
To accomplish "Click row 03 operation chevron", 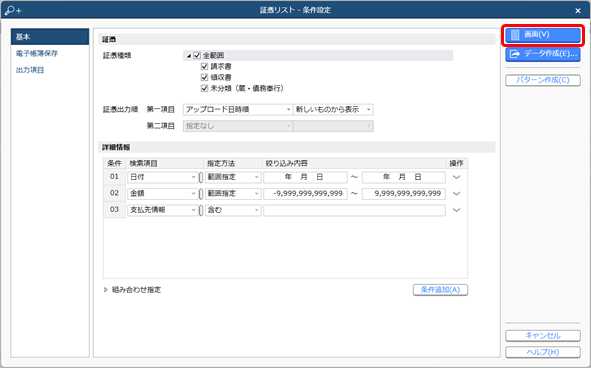I will pos(456,210).
